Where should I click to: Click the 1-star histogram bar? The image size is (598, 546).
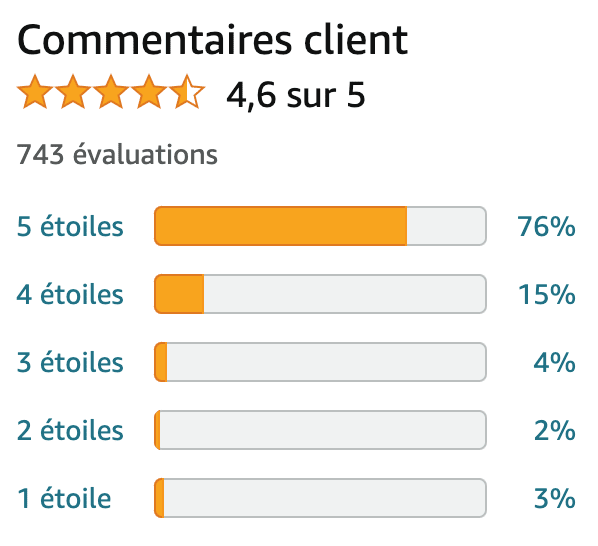pyautogui.click(x=320, y=498)
